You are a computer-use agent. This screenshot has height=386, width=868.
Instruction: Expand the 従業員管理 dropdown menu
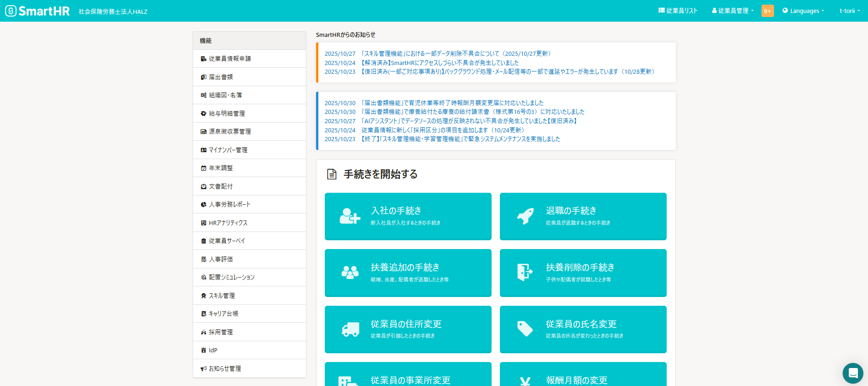point(733,11)
